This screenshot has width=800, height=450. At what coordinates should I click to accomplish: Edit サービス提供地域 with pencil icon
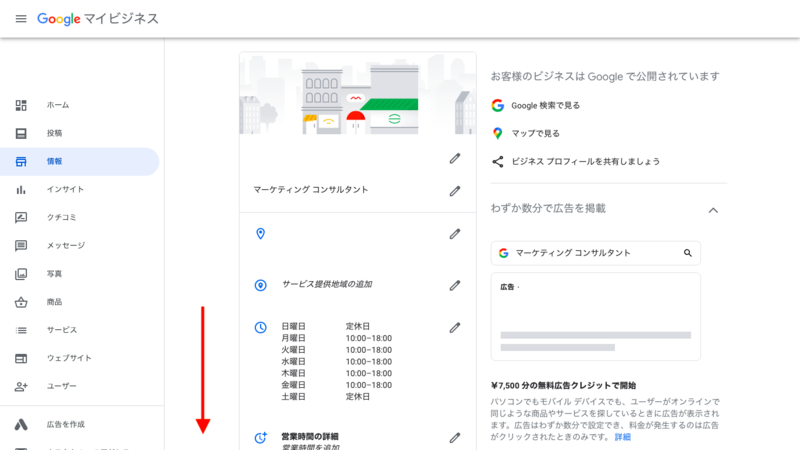(x=455, y=285)
